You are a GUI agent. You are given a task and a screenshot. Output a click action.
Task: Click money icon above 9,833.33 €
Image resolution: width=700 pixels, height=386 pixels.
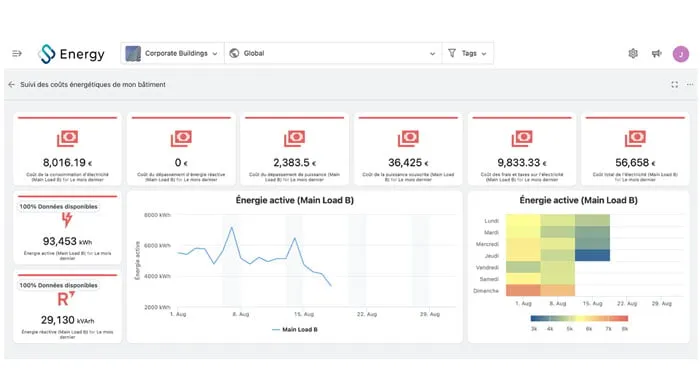tap(522, 138)
